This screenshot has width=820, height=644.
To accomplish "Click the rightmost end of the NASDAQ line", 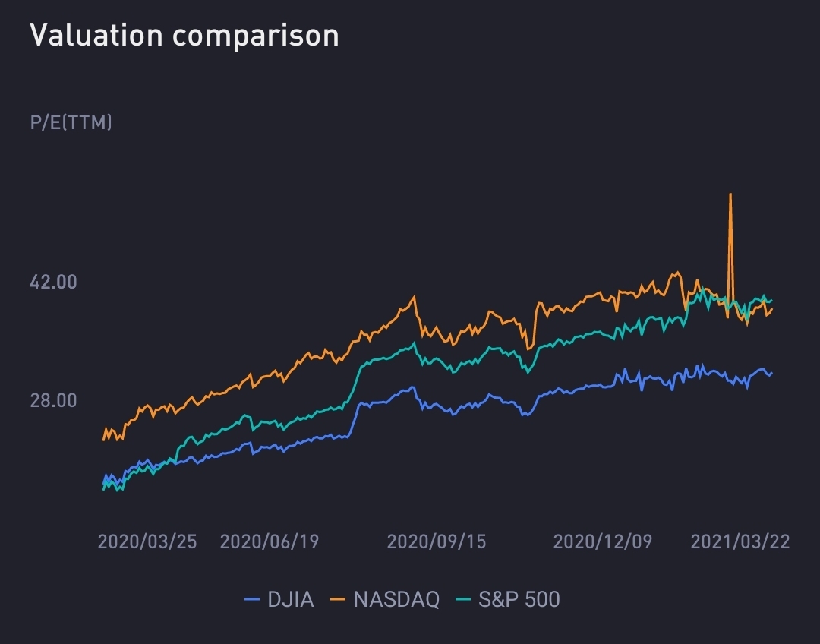I will [772, 308].
